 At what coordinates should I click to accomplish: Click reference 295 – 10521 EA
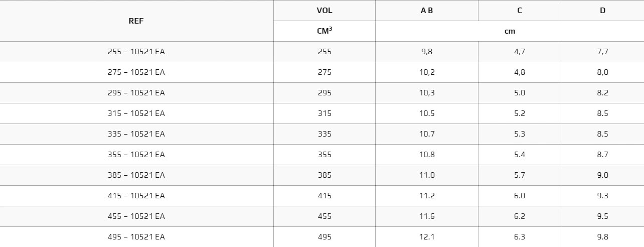click(136, 93)
